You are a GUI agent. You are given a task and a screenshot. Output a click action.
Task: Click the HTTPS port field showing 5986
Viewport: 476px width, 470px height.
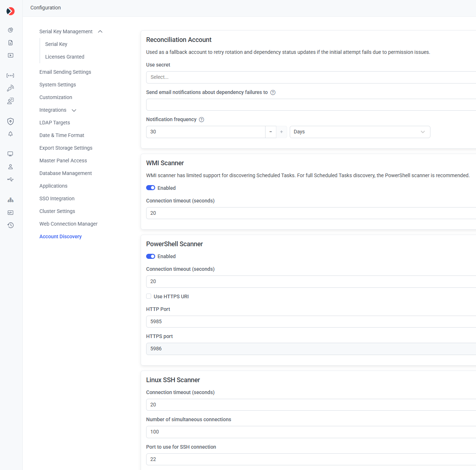coord(311,349)
